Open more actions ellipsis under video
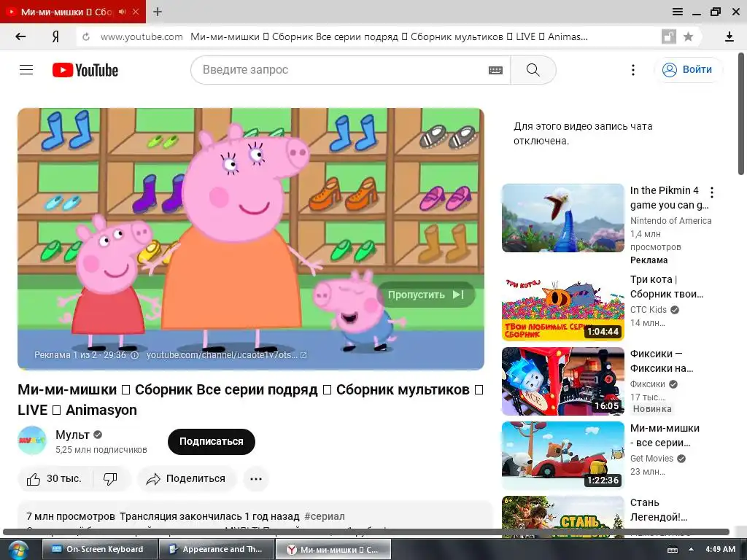Viewport: 747px width, 560px height. pyautogui.click(x=256, y=478)
